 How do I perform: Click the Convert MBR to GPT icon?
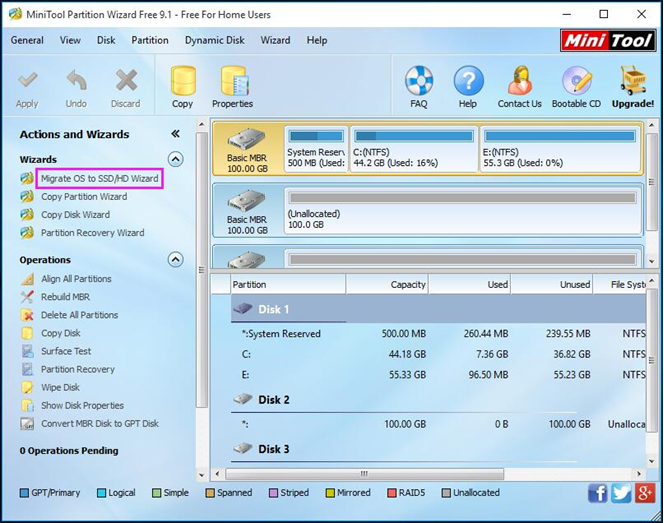tap(28, 424)
